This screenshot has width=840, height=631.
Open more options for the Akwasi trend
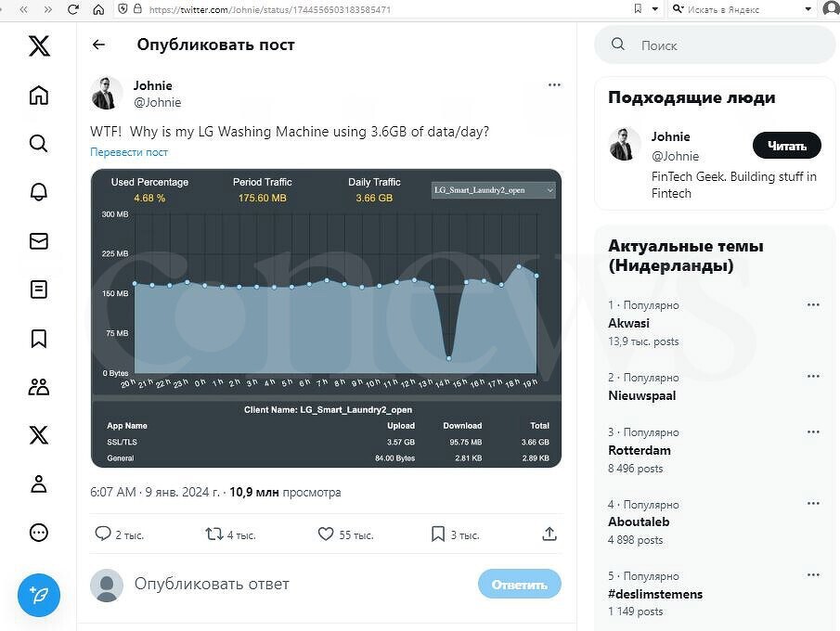pos(813,305)
